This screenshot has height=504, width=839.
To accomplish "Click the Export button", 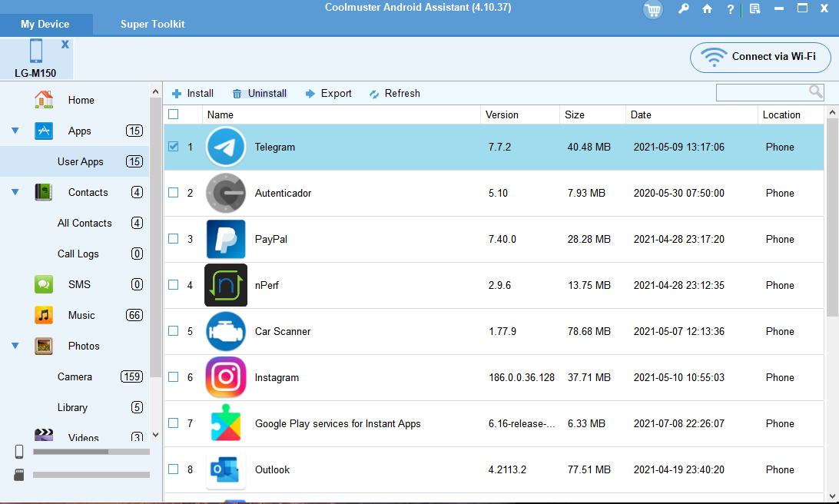I will point(329,93).
